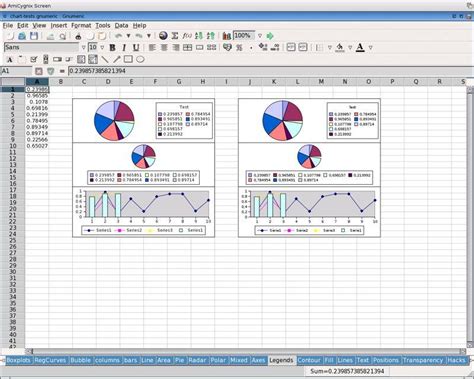The image size is (474, 379).
Task: Open the cell borders dropdown arrow
Action: point(330,48)
